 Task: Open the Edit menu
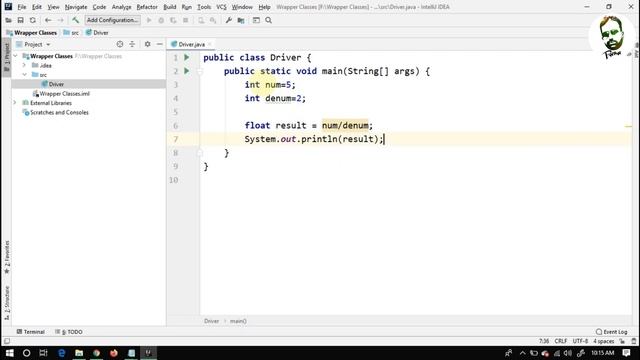(37, 7)
